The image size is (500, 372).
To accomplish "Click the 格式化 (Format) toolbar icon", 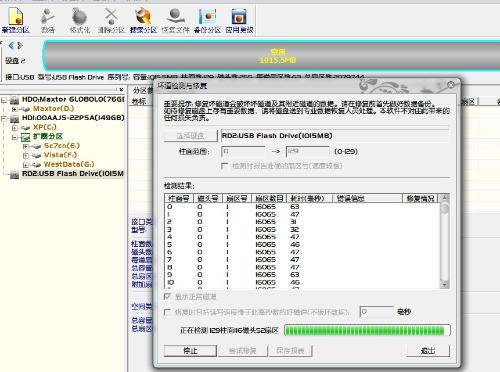I will click(80, 20).
